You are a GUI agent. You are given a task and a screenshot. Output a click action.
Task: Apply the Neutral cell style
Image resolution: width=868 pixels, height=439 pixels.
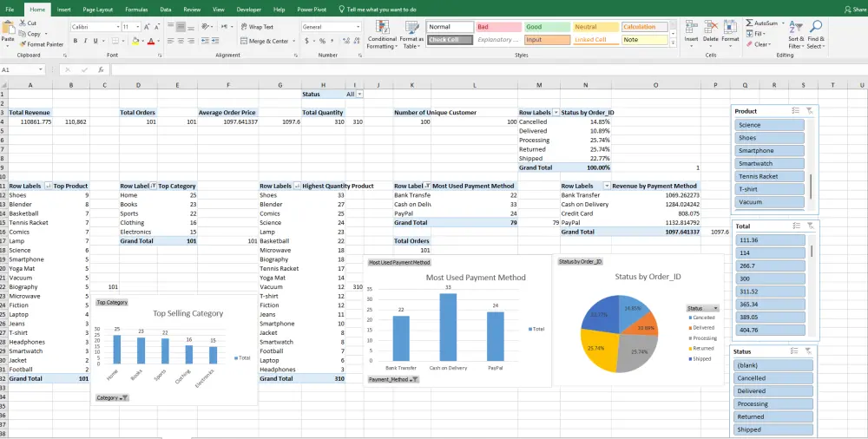click(x=595, y=27)
